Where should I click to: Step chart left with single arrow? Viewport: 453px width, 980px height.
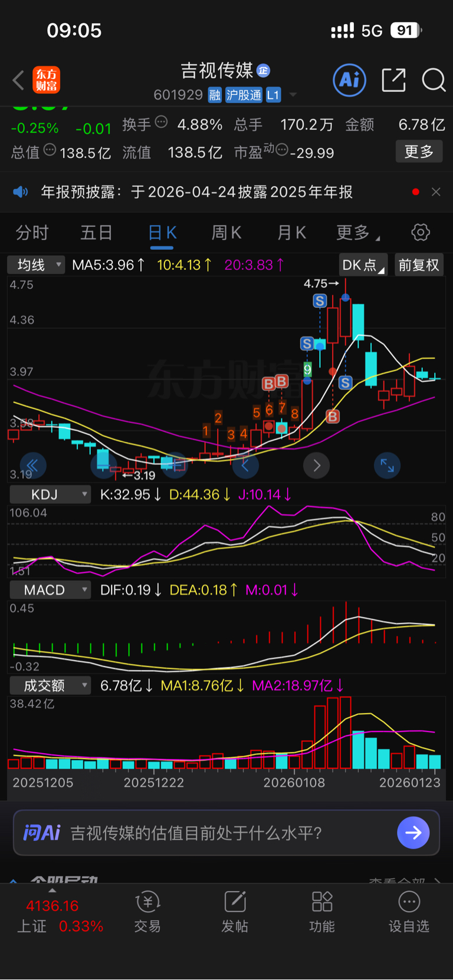point(245,466)
